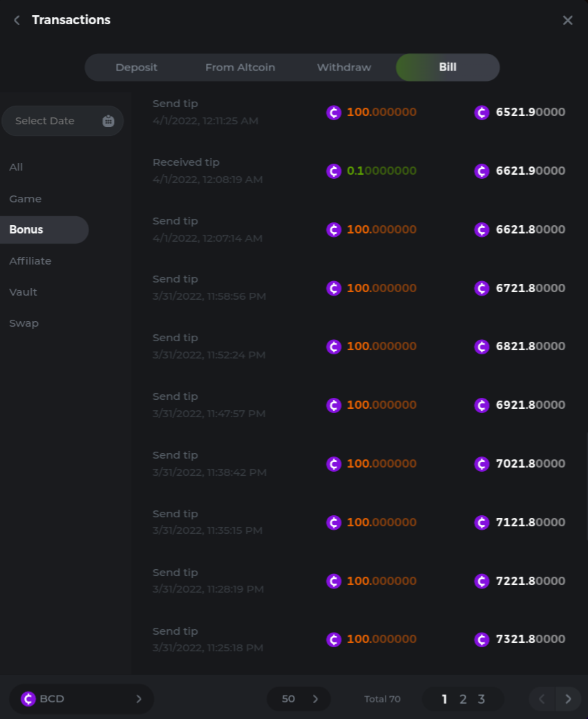Screen dimensions: 588x719
Task: Filter transactions by Game category
Action: (x=26, y=199)
